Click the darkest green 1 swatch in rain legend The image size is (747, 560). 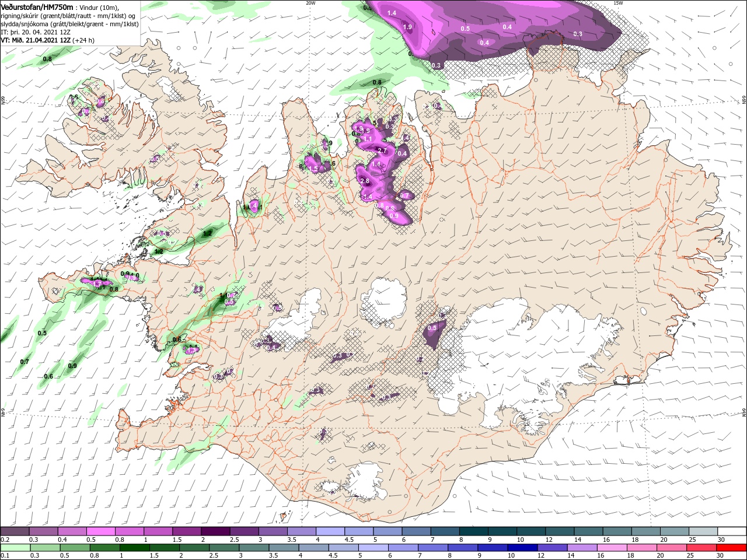point(134,548)
